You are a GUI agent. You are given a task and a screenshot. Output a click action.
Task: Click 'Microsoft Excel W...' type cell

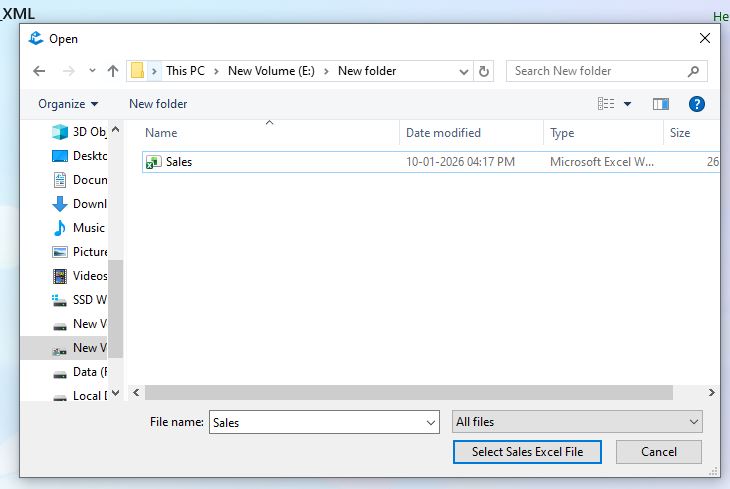click(602, 162)
